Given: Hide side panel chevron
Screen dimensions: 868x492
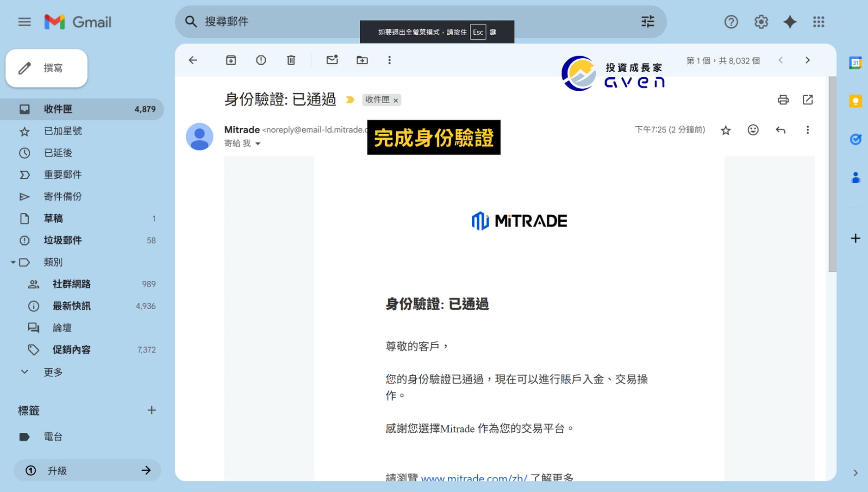Looking at the screenshot, I should [856, 473].
